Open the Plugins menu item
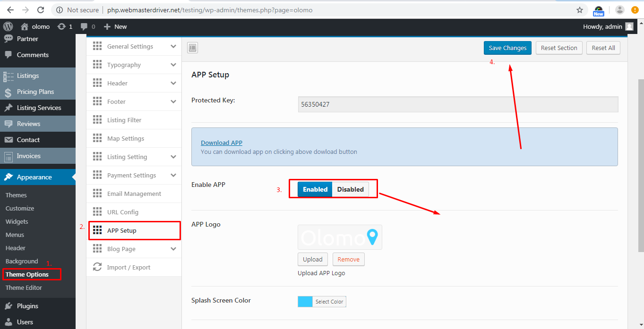This screenshot has height=329, width=644. 27,306
